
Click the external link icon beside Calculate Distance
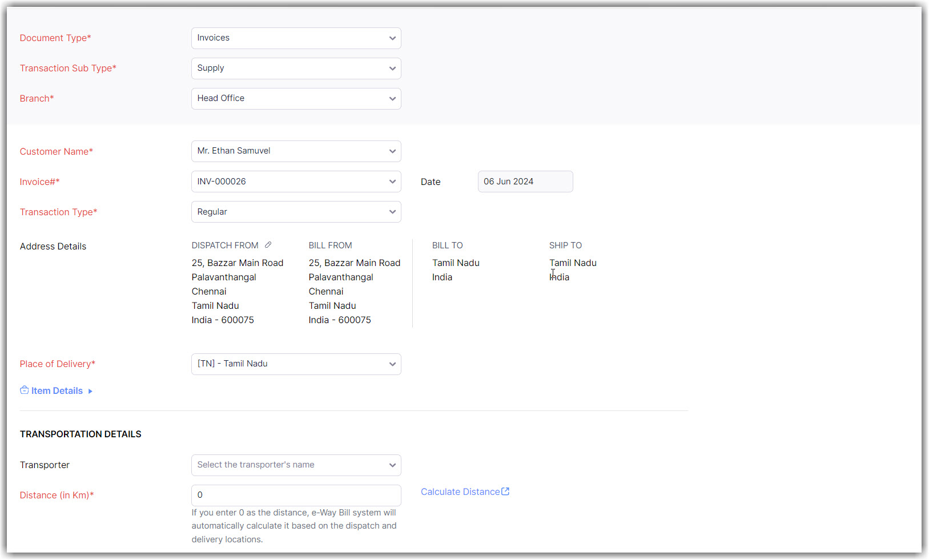coord(505,491)
